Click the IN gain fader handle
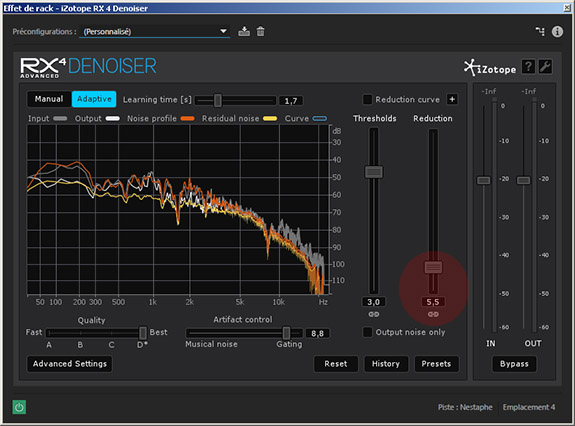Image resolution: width=575 pixels, height=426 pixels. [x=484, y=180]
